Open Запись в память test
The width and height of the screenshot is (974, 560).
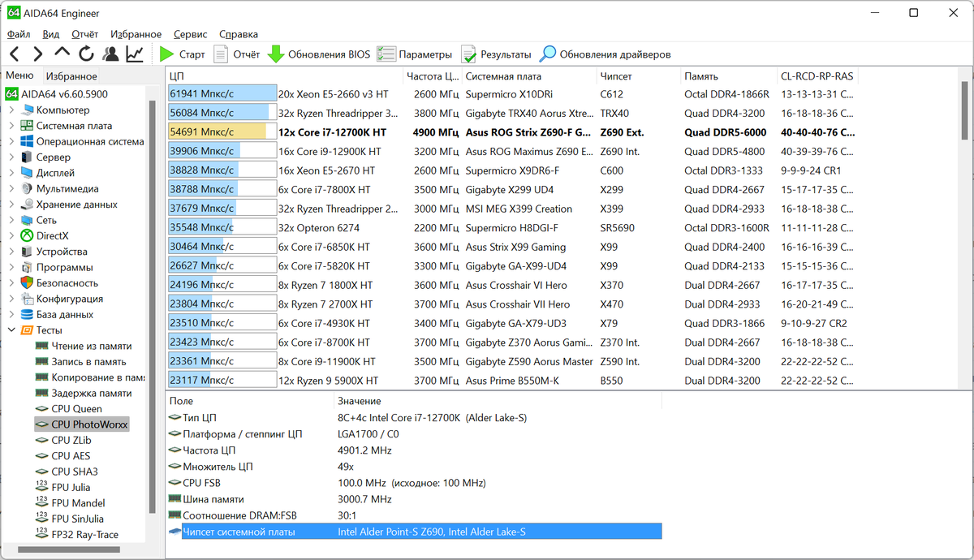81,361
